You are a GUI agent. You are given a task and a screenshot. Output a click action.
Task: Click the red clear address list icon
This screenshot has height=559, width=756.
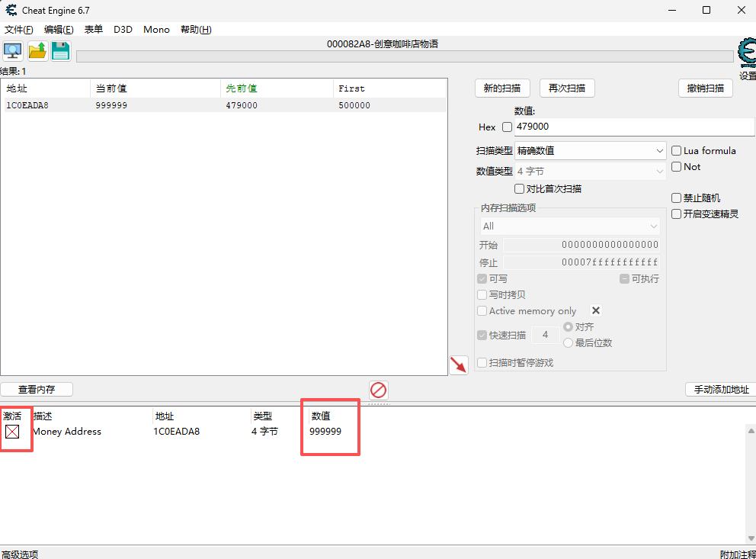[x=378, y=390]
